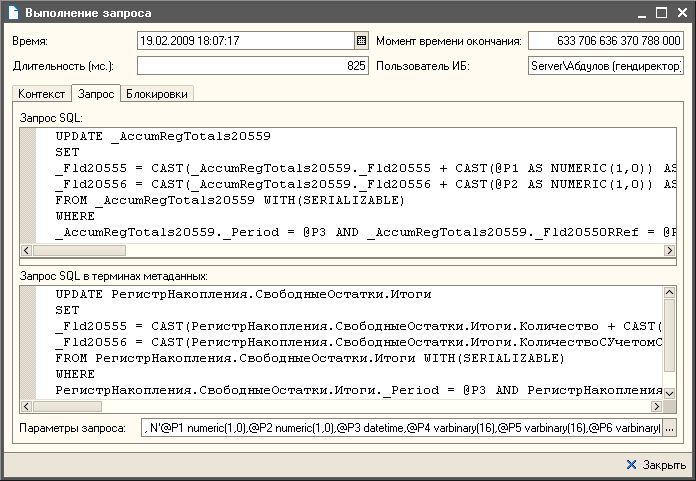Click the line 'UPDATE _AccumRegTotals20559'
Viewport: 696px width, 481px height.
click(x=163, y=136)
